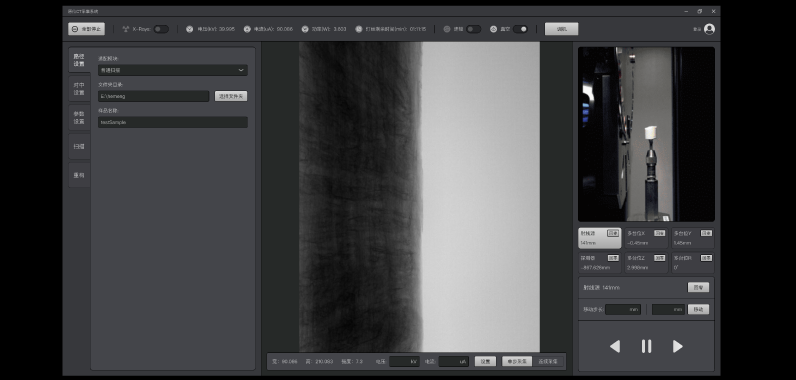Home the detector axis (-897.626mm)
The height and width of the screenshot is (380, 796).
click(x=613, y=258)
